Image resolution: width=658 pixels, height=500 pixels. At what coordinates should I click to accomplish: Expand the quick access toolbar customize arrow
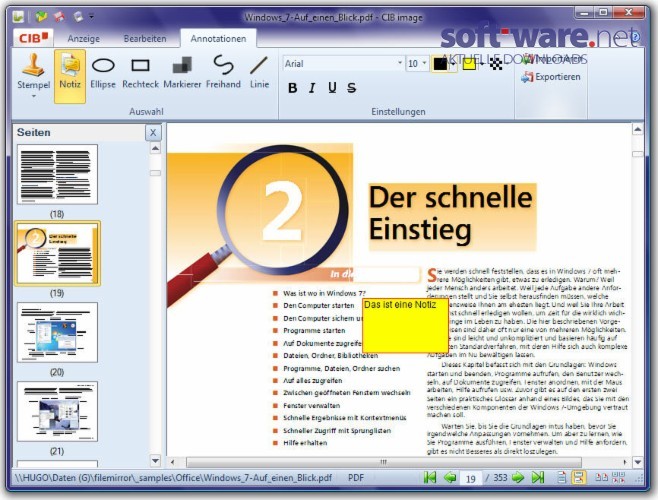pos(91,17)
